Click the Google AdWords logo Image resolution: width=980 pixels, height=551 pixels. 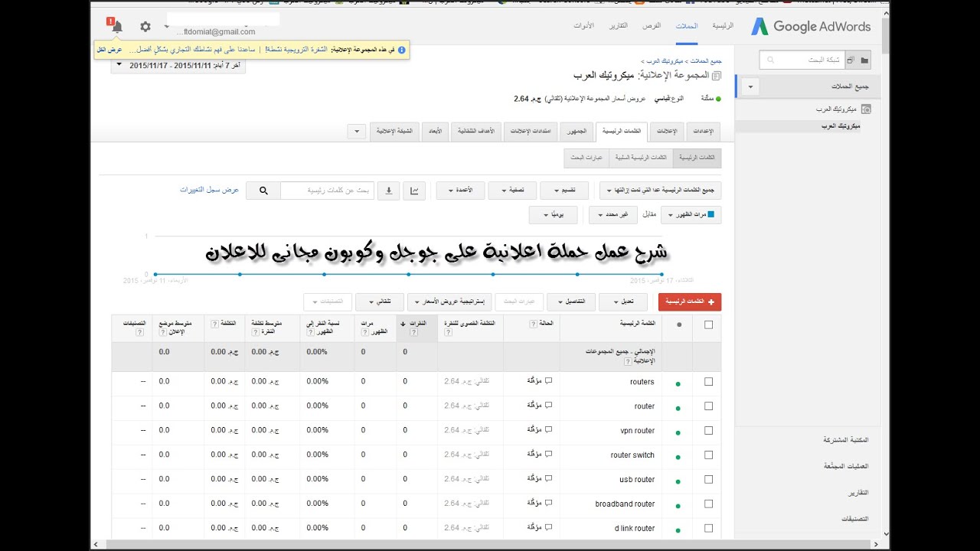pos(810,26)
